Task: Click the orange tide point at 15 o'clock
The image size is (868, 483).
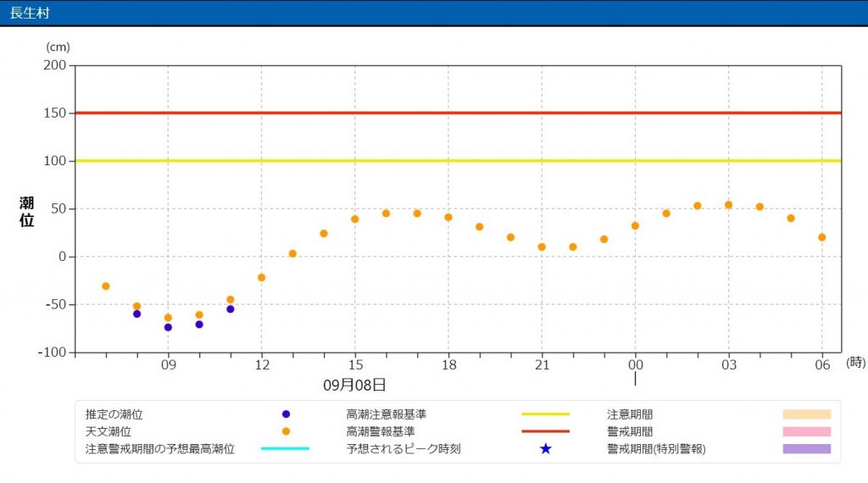Action: click(x=355, y=219)
